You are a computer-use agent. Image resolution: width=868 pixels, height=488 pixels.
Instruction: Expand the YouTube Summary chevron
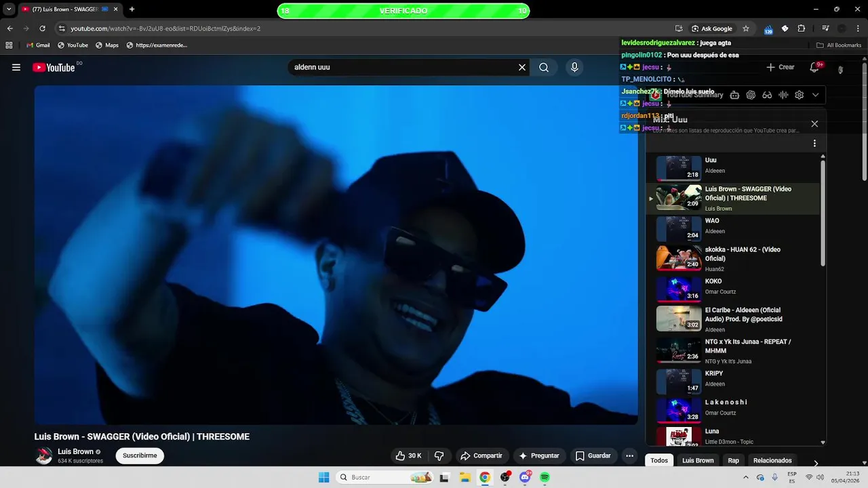[816, 95]
